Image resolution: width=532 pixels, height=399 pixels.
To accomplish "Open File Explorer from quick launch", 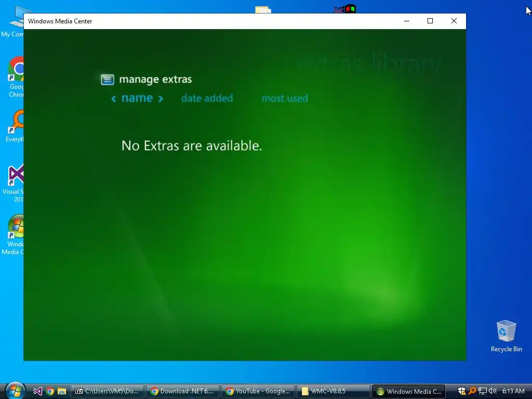I will tap(61, 391).
